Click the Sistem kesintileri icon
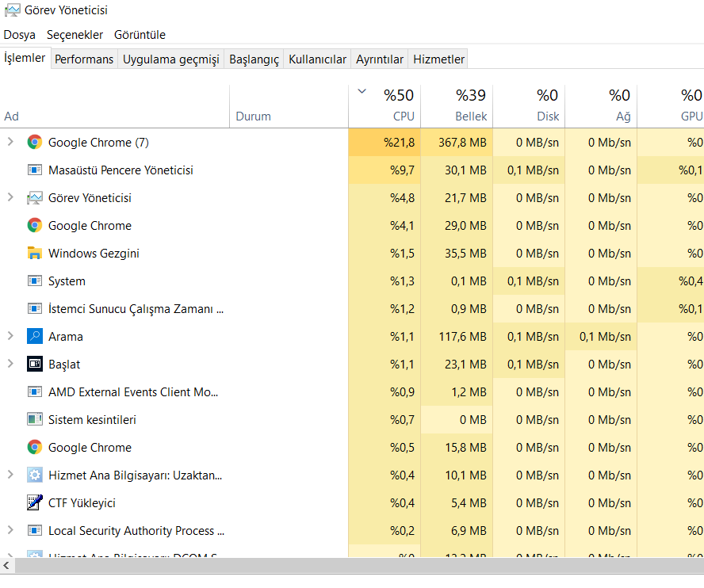704x588 pixels. 35,420
